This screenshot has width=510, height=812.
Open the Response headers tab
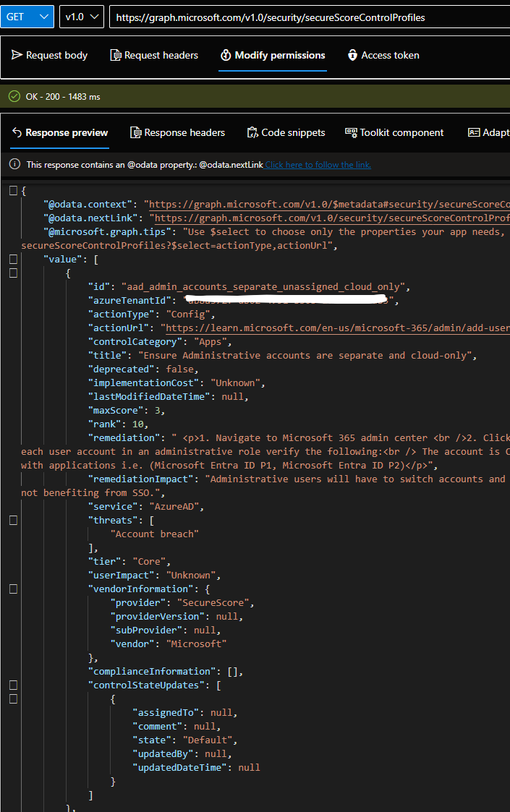tap(177, 132)
